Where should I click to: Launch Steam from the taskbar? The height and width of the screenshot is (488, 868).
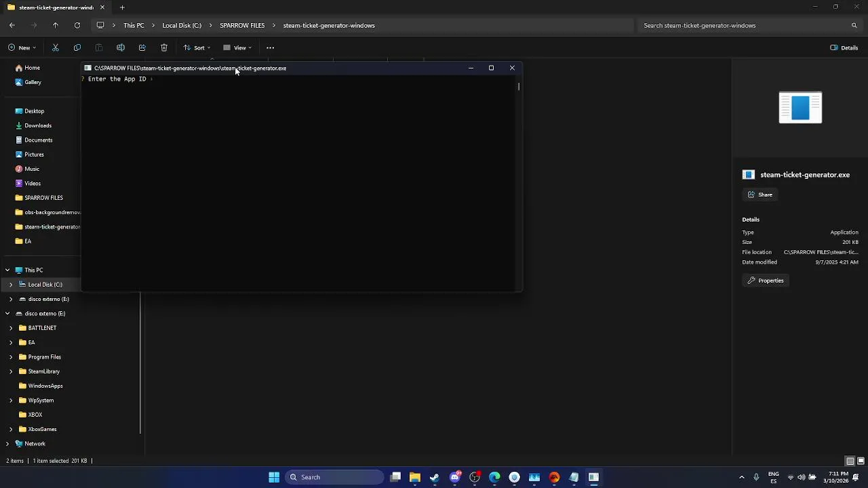click(435, 477)
